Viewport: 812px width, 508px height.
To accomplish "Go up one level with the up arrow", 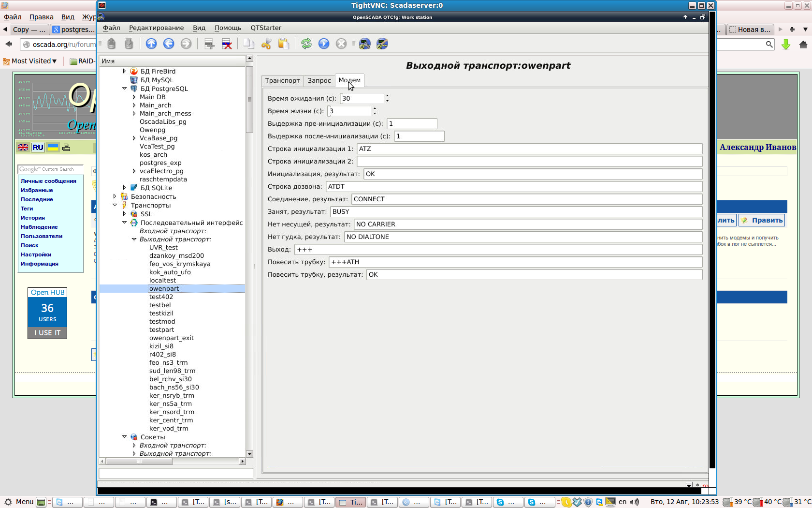I will (151, 44).
